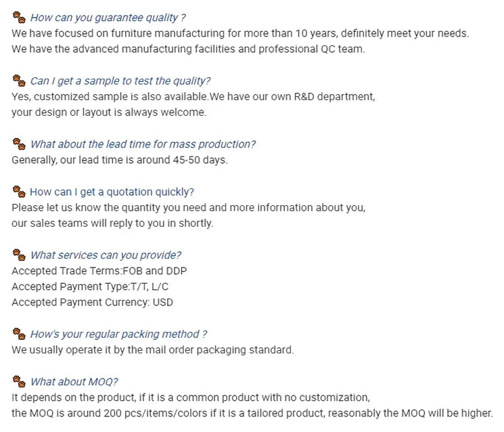Click paw icon next to MOQ question
Screen dimensions: 504x432
point(19,381)
